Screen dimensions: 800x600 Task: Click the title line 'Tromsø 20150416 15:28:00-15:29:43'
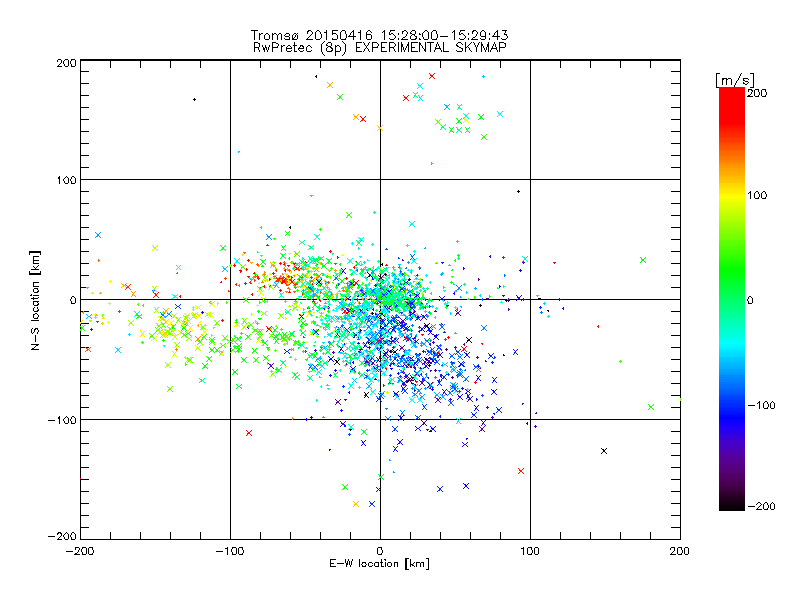pyautogui.click(x=380, y=35)
